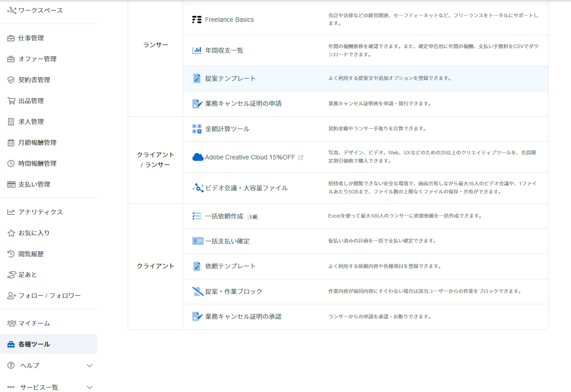The width and height of the screenshot is (571, 392).
Task: Click the 時間報酬管理 clock icon
Action: [11, 164]
